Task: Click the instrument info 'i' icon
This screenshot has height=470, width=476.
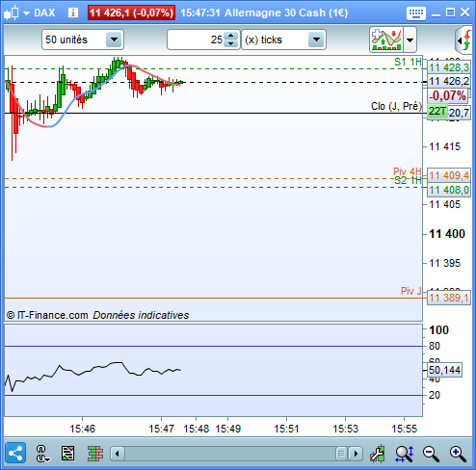Action: (73, 13)
